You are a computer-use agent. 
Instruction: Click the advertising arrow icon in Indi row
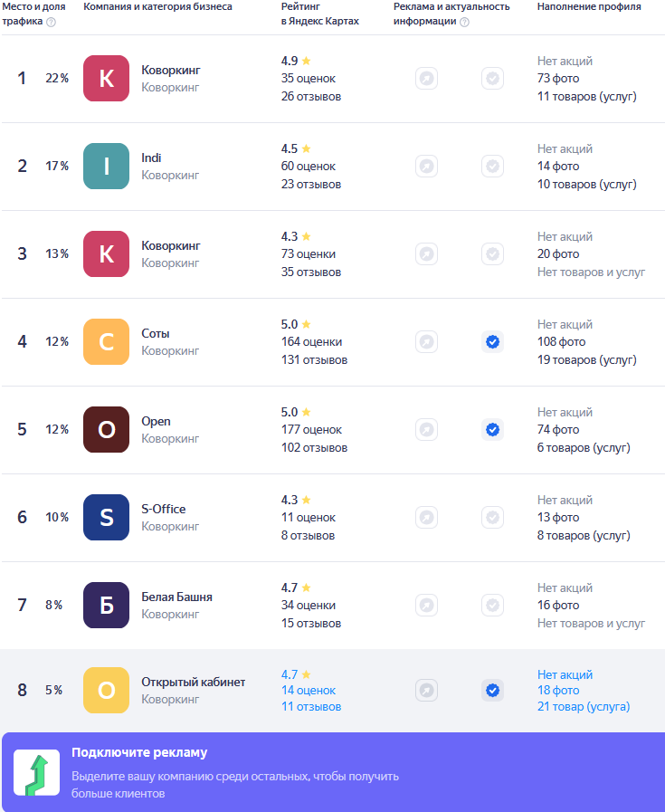tap(426, 167)
